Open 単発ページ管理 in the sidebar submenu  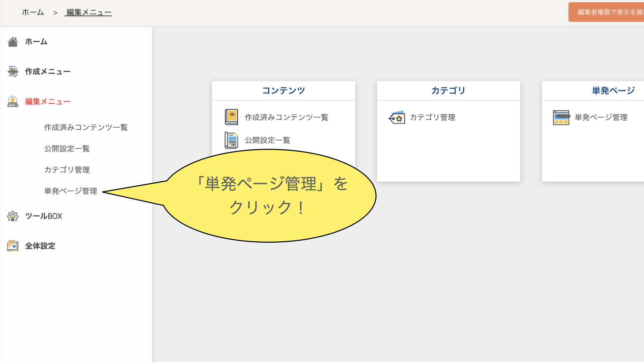[70, 191]
